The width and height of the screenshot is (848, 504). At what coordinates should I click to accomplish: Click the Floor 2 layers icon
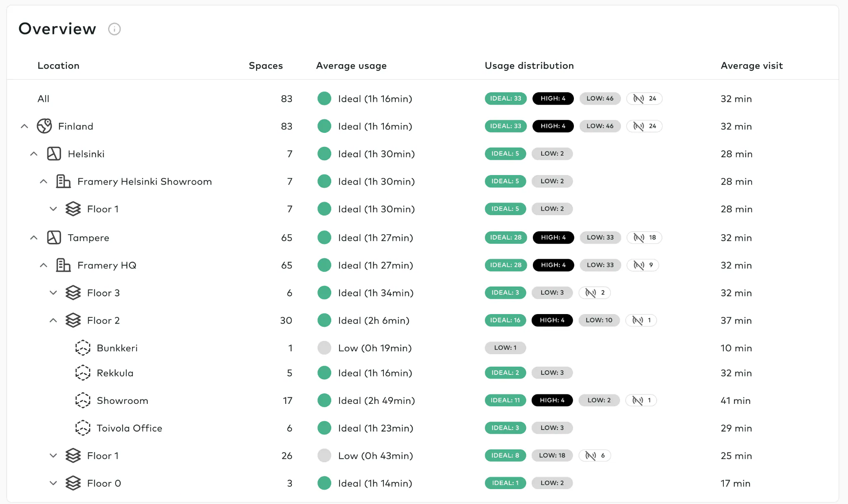tap(73, 320)
